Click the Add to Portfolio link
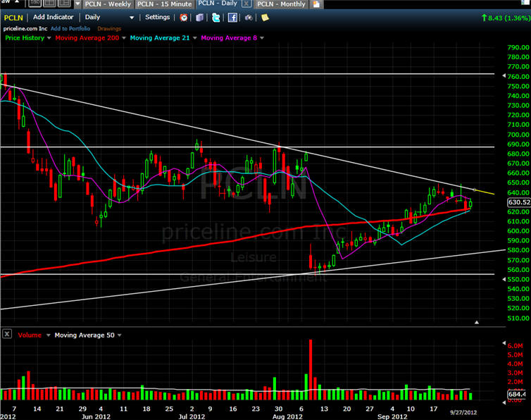 tap(71, 28)
